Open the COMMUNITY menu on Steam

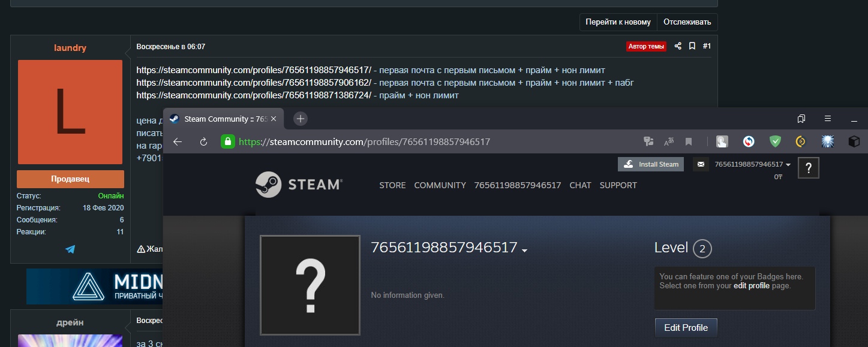(x=440, y=185)
